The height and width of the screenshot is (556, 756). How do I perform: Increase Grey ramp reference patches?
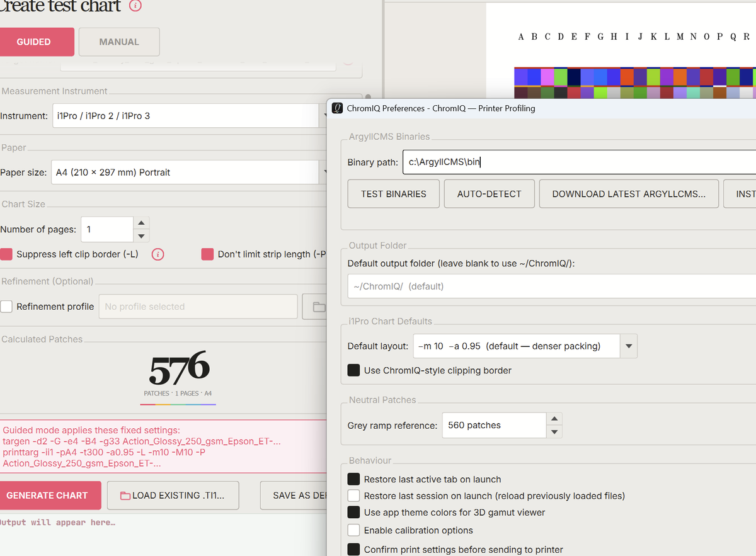tap(554, 419)
